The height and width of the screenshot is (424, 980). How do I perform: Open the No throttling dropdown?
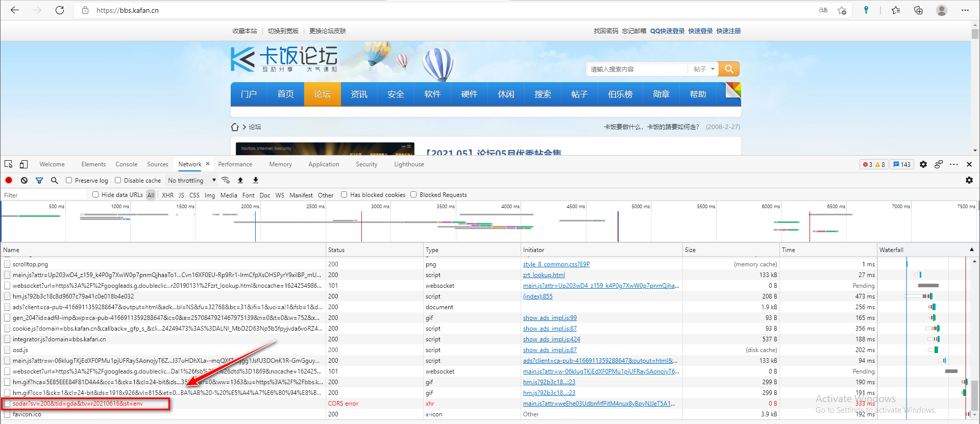coord(192,180)
